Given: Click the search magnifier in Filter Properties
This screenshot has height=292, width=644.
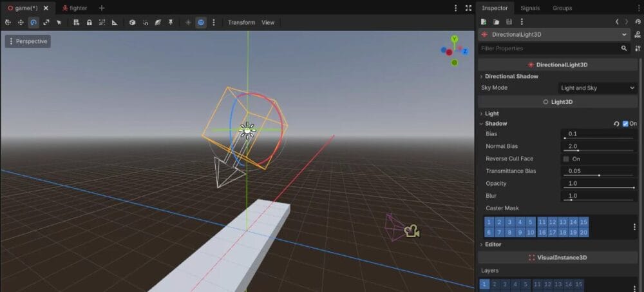Looking at the screenshot, I should [x=624, y=48].
